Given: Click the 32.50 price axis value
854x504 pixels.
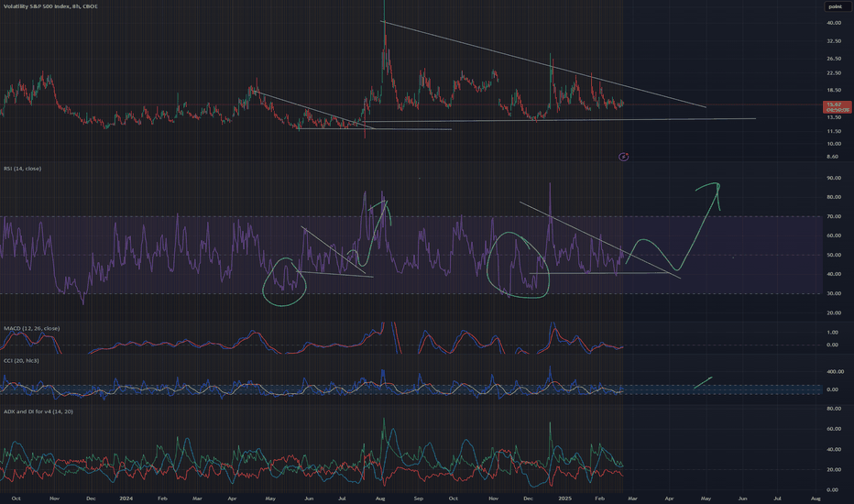Looking at the screenshot, I should (834, 41).
